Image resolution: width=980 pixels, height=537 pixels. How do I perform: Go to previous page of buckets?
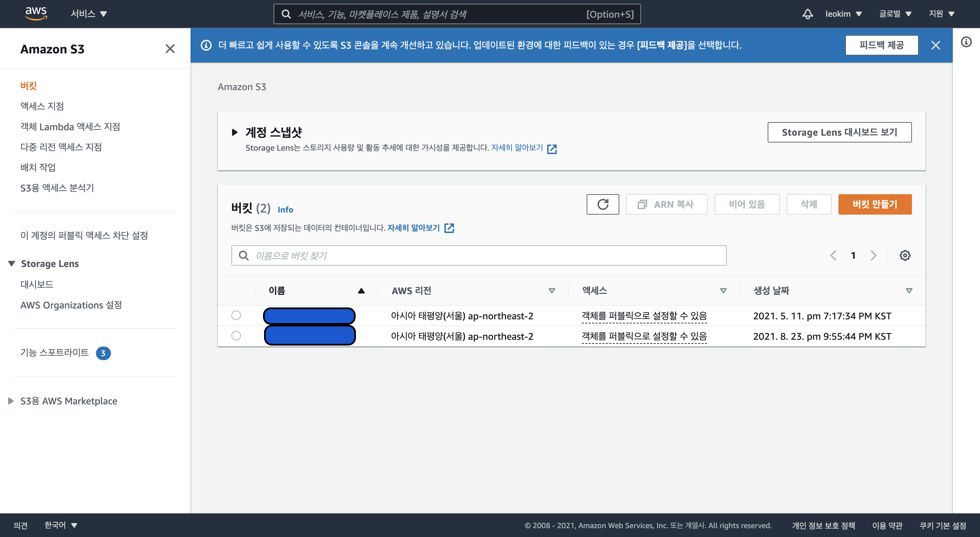point(833,255)
